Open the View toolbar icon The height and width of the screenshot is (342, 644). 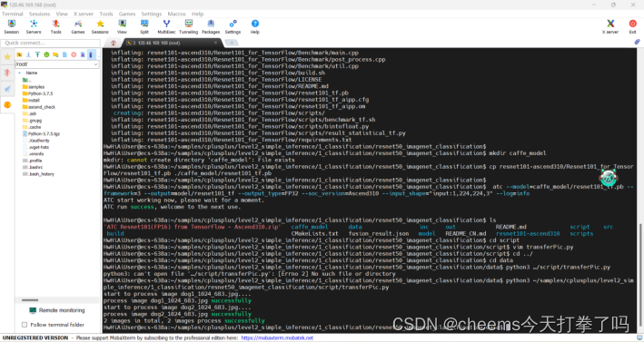click(x=122, y=27)
